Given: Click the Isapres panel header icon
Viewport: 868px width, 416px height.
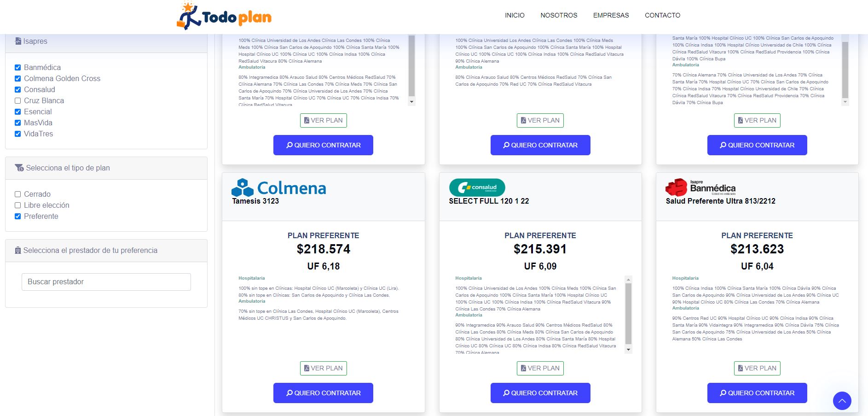Looking at the screenshot, I should tap(18, 41).
